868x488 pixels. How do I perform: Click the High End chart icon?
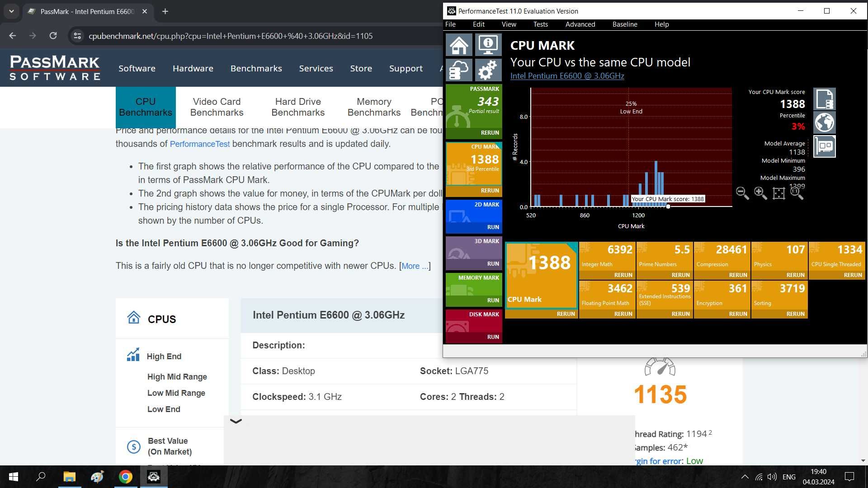[133, 355]
